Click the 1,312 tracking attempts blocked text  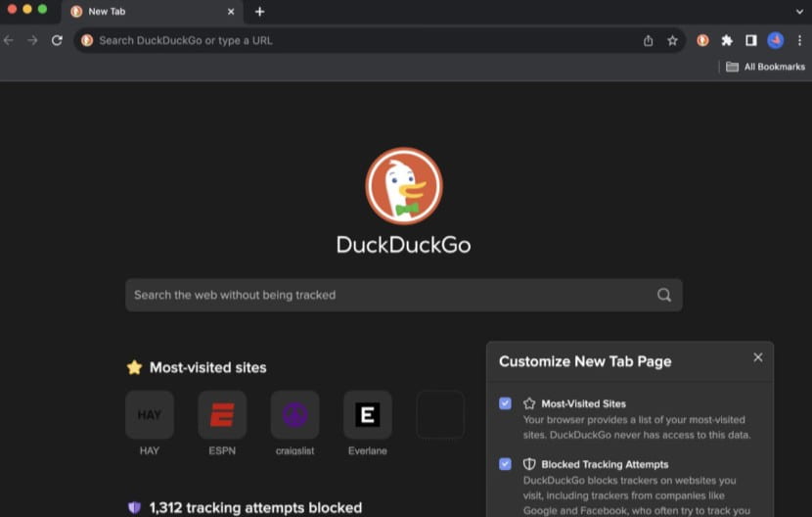[x=255, y=507]
